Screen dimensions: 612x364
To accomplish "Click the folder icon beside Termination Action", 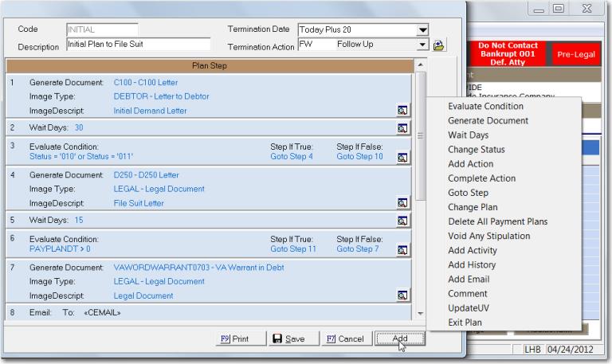I will click(438, 45).
